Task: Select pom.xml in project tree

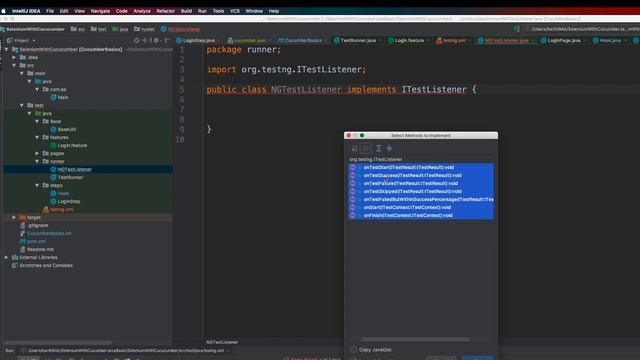Action: 36,242
